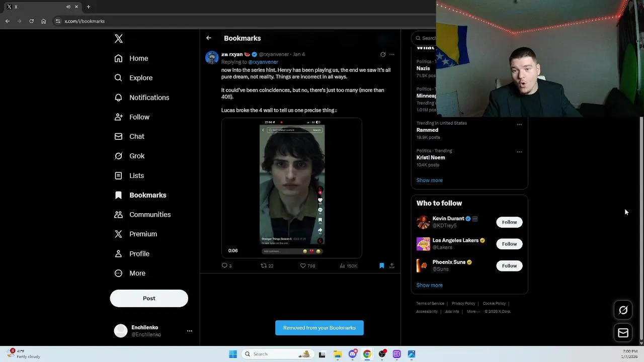This screenshot has height=362, width=644.
Task: Click the Grok icon on the tweet
Action: click(x=383, y=54)
